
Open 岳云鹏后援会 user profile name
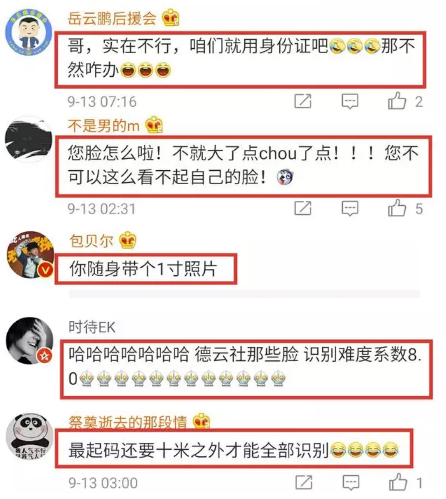112,18
